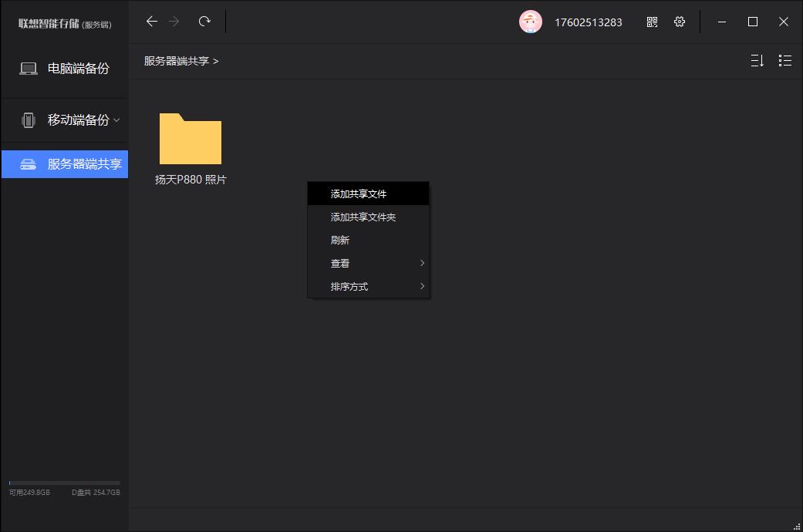Select 电脑端备份 in the sidebar
This screenshot has height=532, width=803.
(64, 69)
